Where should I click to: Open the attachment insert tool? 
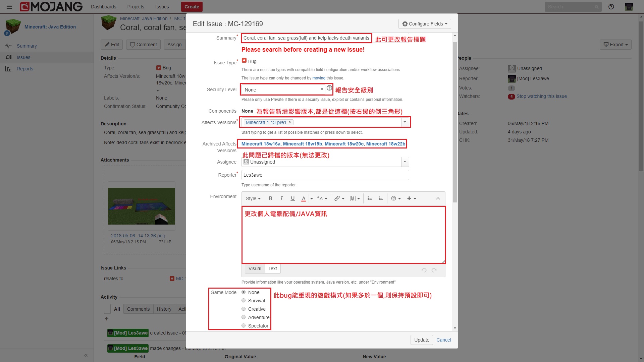pyautogui.click(x=355, y=198)
